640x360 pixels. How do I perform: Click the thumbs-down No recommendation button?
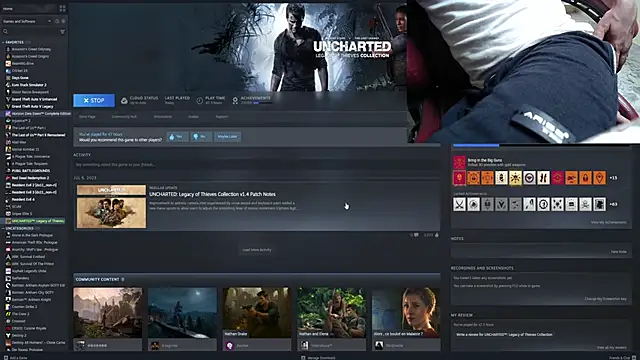tap(201, 136)
